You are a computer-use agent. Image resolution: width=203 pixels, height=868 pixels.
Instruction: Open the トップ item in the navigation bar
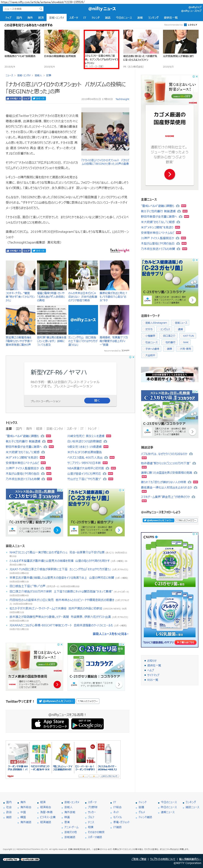[x=8, y=17]
